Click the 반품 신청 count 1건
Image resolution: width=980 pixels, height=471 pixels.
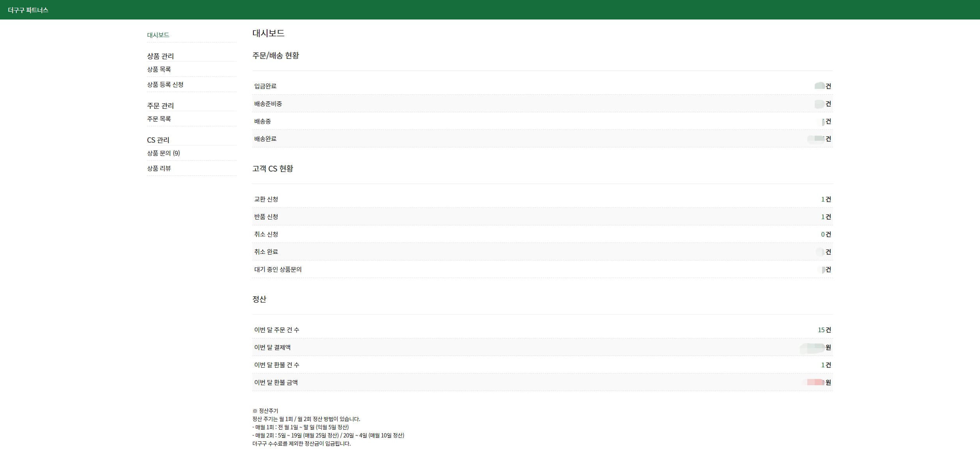pos(826,217)
